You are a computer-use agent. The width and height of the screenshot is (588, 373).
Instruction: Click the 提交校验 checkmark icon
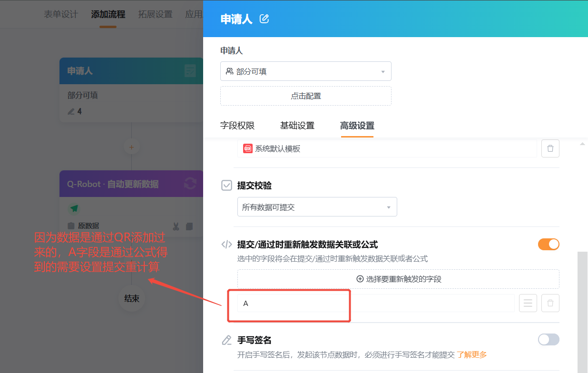[x=227, y=186]
